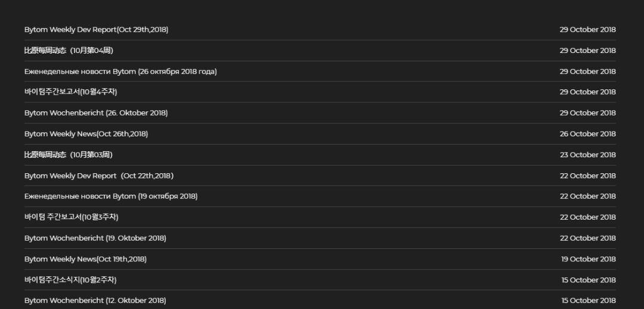Screen dimensions: 644x309
Task: Open 比原每周动态（10月第03周）article
Action: click(69, 155)
